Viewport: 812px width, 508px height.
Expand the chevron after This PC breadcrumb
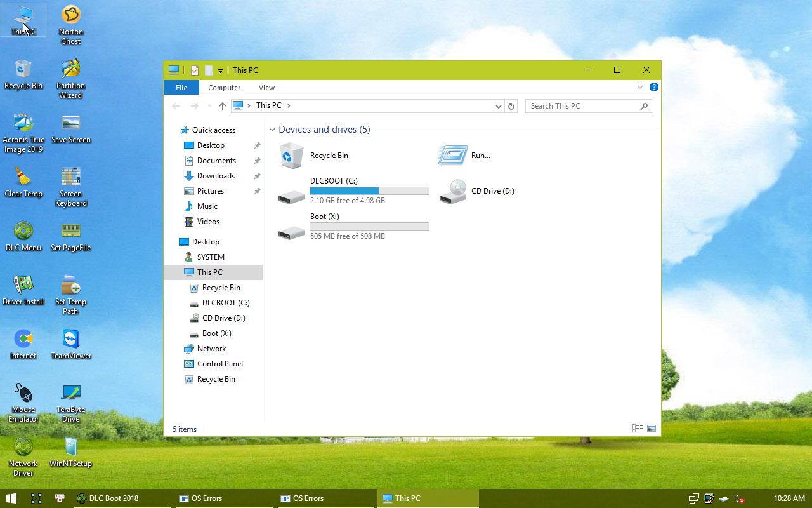289,106
